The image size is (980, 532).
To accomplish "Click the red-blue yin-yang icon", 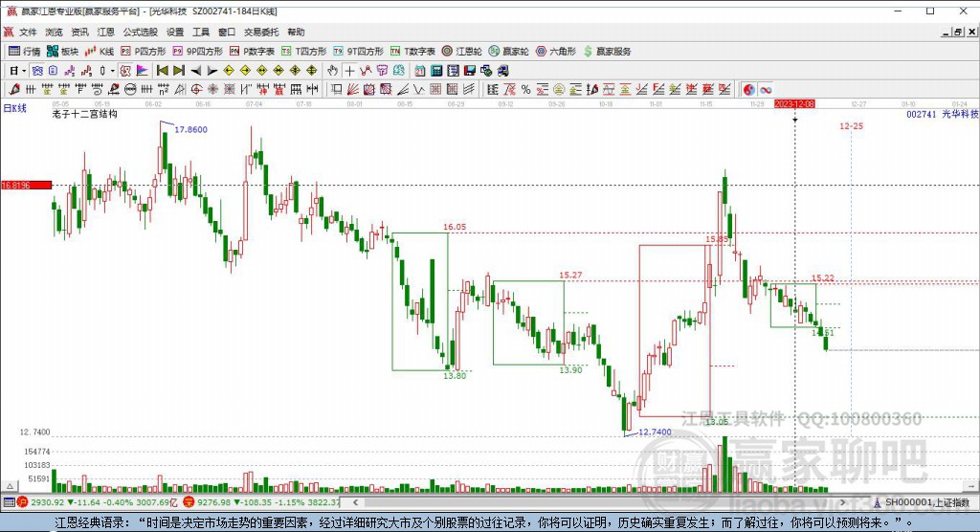I will (x=748, y=89).
